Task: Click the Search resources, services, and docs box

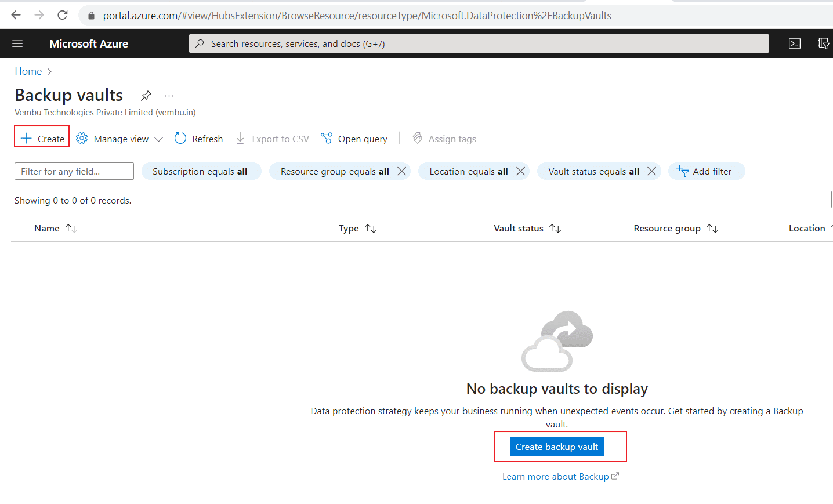Action: 479,43
